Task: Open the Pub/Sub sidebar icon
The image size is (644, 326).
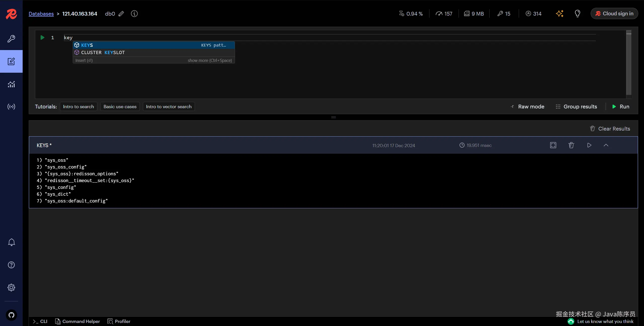Action: [x=11, y=107]
